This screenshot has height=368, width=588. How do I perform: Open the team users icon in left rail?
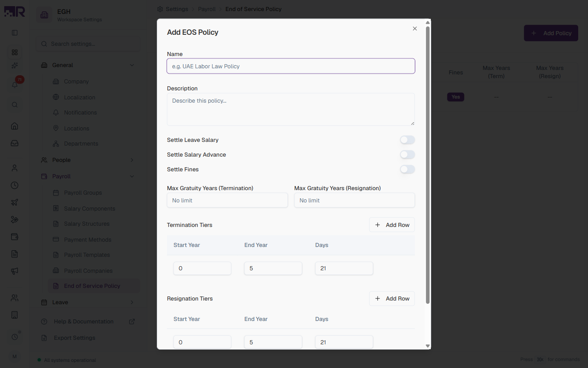coord(15,298)
